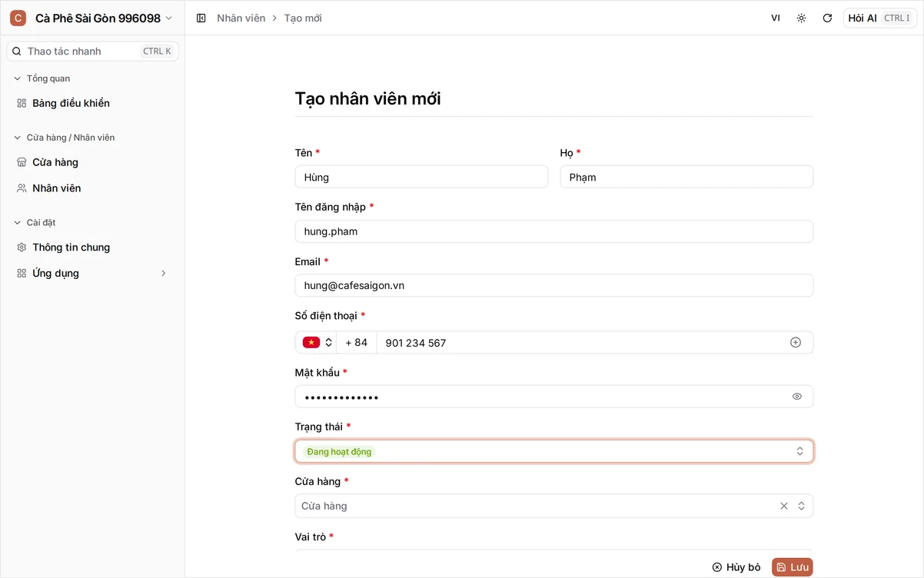Click the Mật khẩu password field
This screenshot has width=924, height=578.
553,397
